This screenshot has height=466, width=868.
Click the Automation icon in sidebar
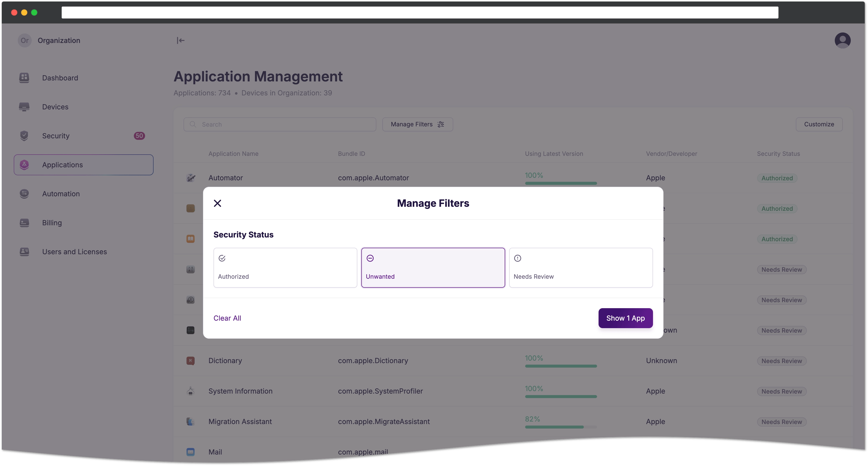tap(24, 194)
